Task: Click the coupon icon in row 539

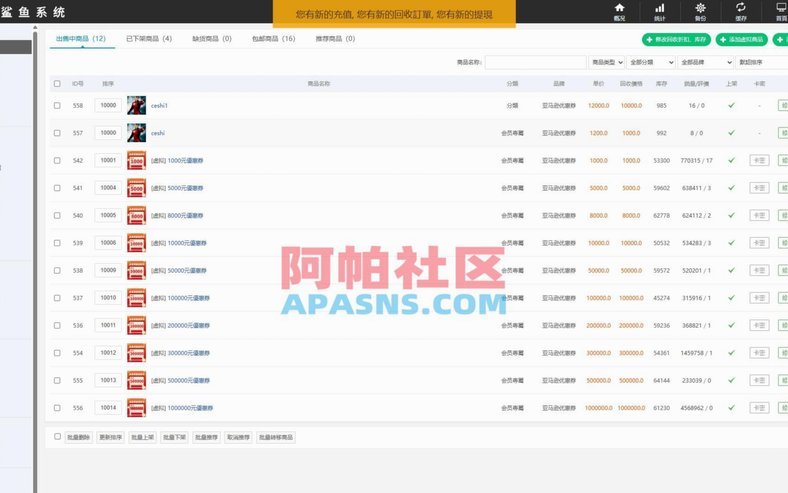Action: 136,243
